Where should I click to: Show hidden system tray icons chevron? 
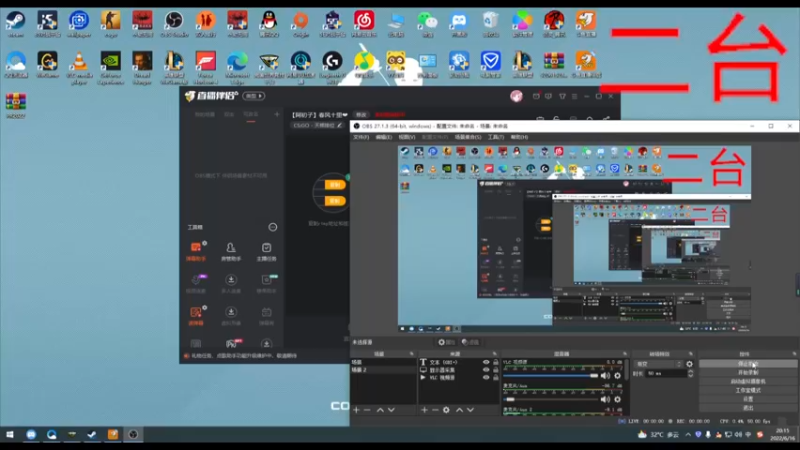click(x=688, y=435)
